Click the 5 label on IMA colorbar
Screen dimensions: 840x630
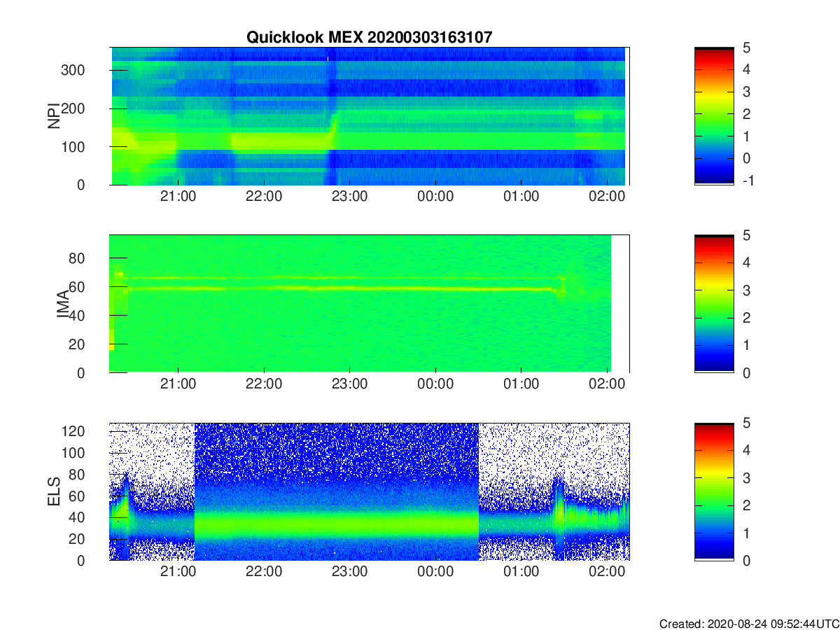coord(747,235)
